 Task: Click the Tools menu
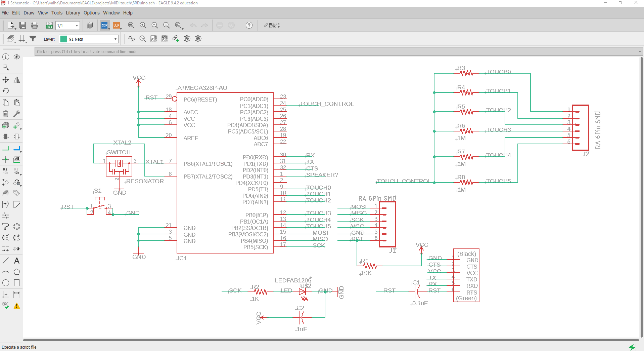click(x=57, y=13)
